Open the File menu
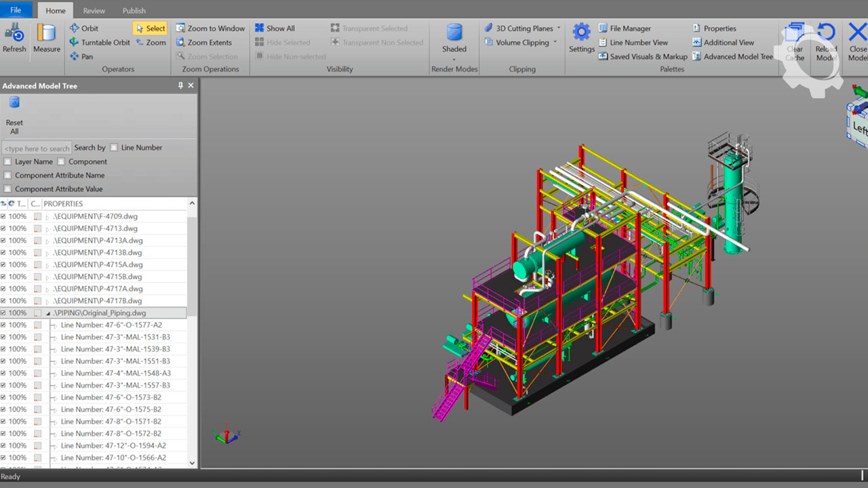 click(16, 11)
